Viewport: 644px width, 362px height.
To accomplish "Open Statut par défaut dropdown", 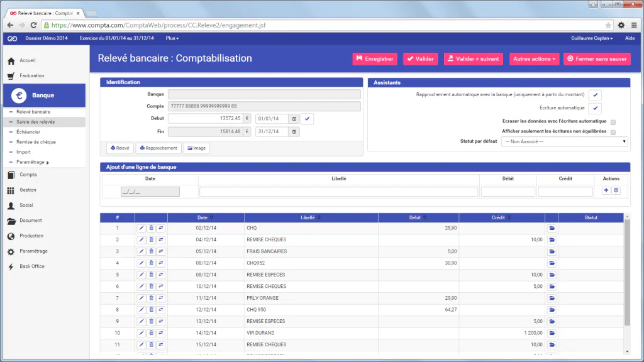I will (564, 141).
